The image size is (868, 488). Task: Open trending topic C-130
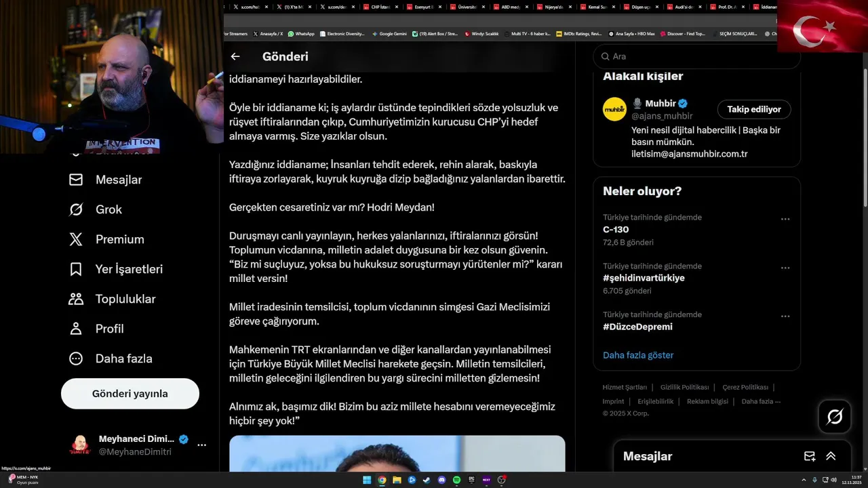tap(616, 230)
